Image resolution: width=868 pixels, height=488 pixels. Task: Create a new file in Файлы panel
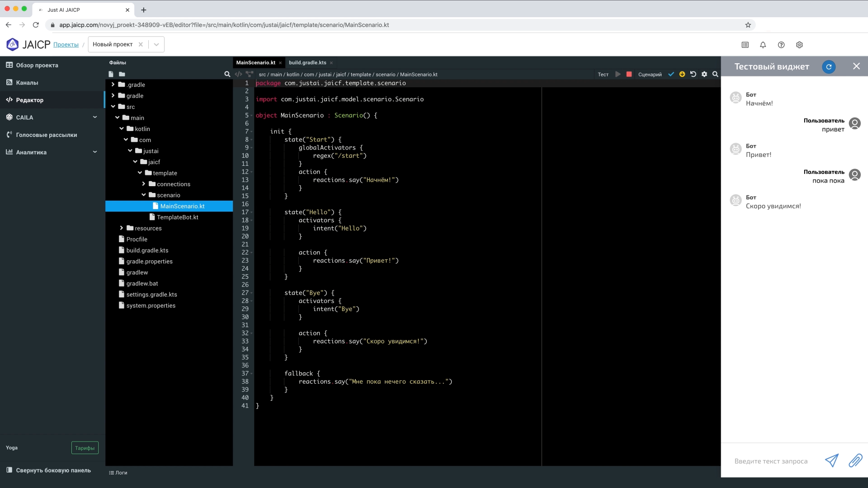(x=111, y=74)
